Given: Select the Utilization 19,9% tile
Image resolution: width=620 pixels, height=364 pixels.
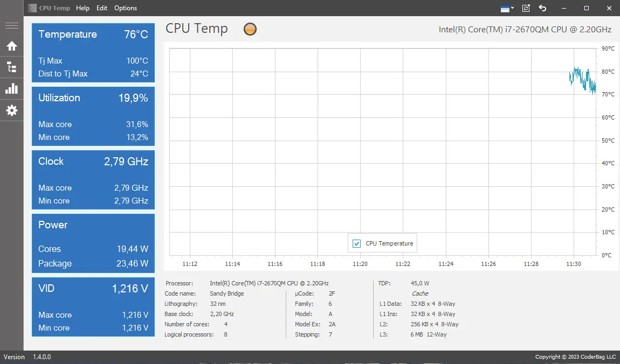Looking at the screenshot, I should click(x=93, y=116).
